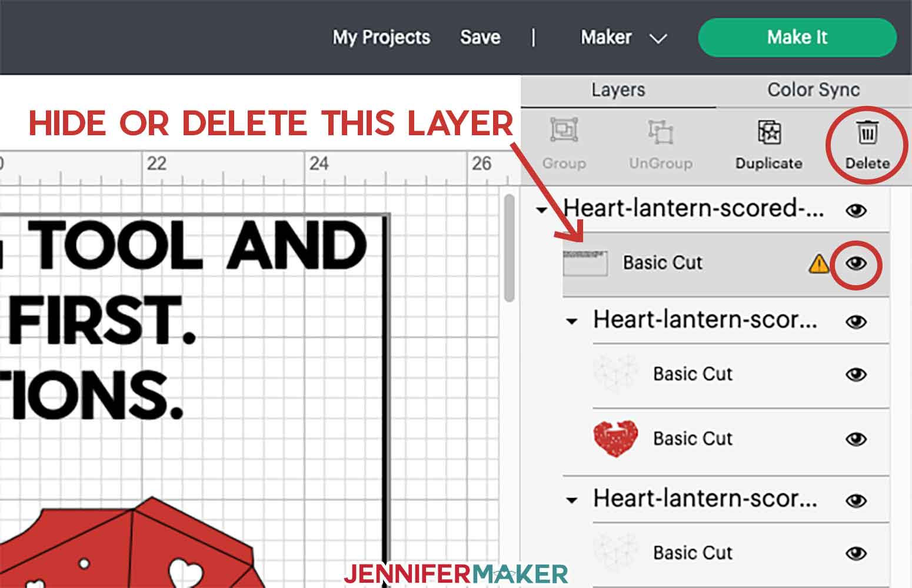The width and height of the screenshot is (912, 588).
Task: Select the top Heart-lantern-scored-... group name
Action: point(693,208)
